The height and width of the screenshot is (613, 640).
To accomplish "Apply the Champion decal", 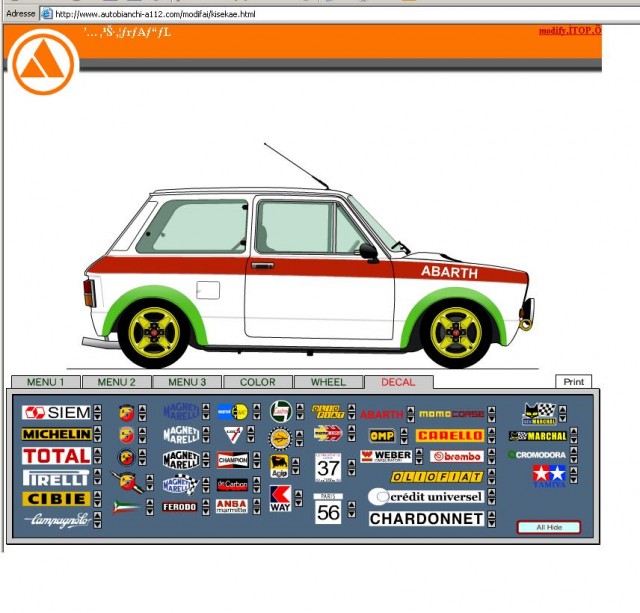I will pos(233,460).
